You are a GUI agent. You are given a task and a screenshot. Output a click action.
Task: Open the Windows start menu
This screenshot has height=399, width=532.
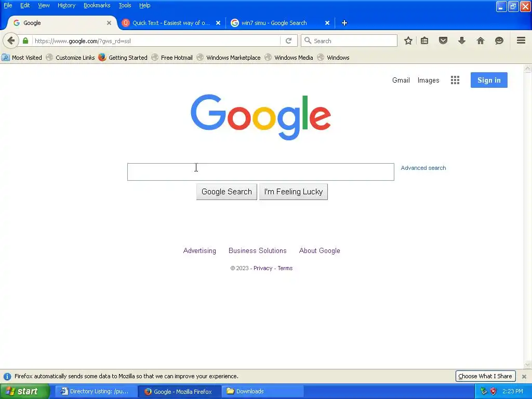pyautogui.click(x=25, y=391)
